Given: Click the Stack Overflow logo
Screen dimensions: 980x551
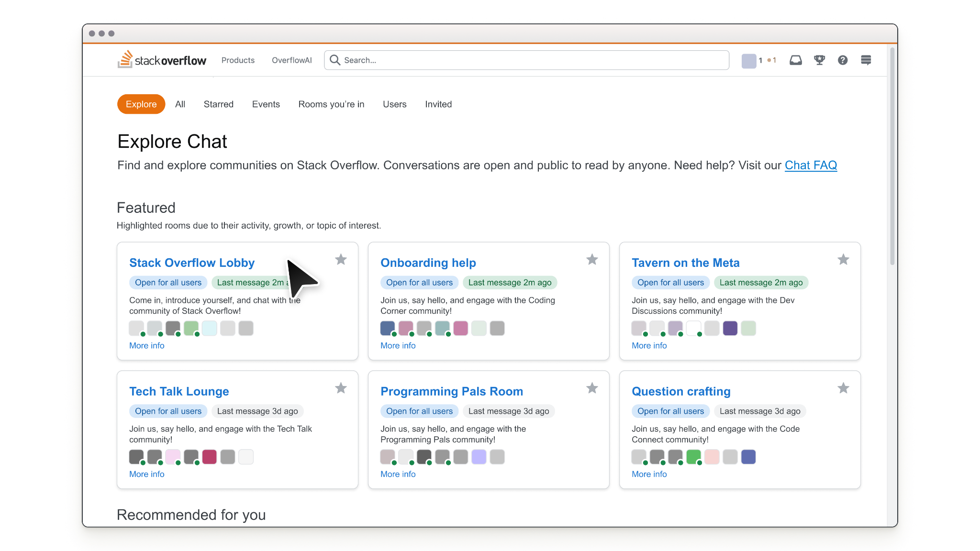Looking at the screenshot, I should (162, 60).
